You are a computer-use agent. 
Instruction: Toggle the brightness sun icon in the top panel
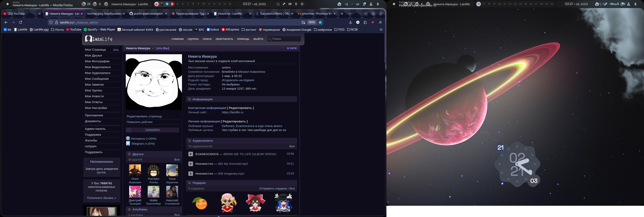(302, 4)
